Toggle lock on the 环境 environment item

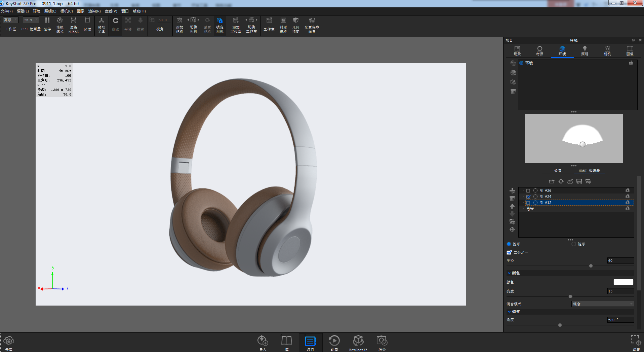tap(631, 63)
